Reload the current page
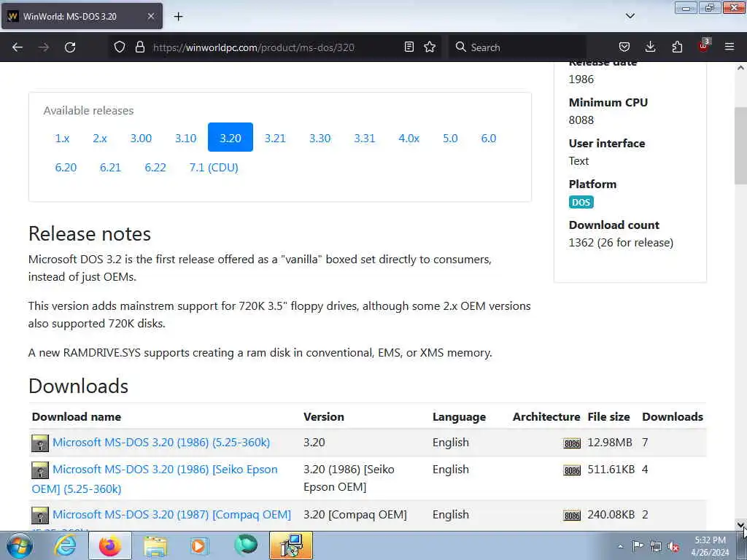 pyautogui.click(x=70, y=47)
